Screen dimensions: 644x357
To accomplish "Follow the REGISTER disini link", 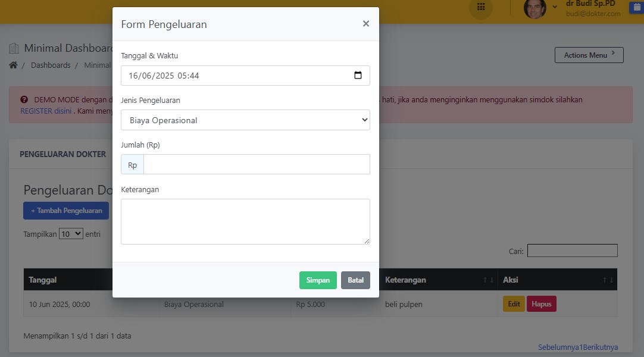I will coord(46,111).
